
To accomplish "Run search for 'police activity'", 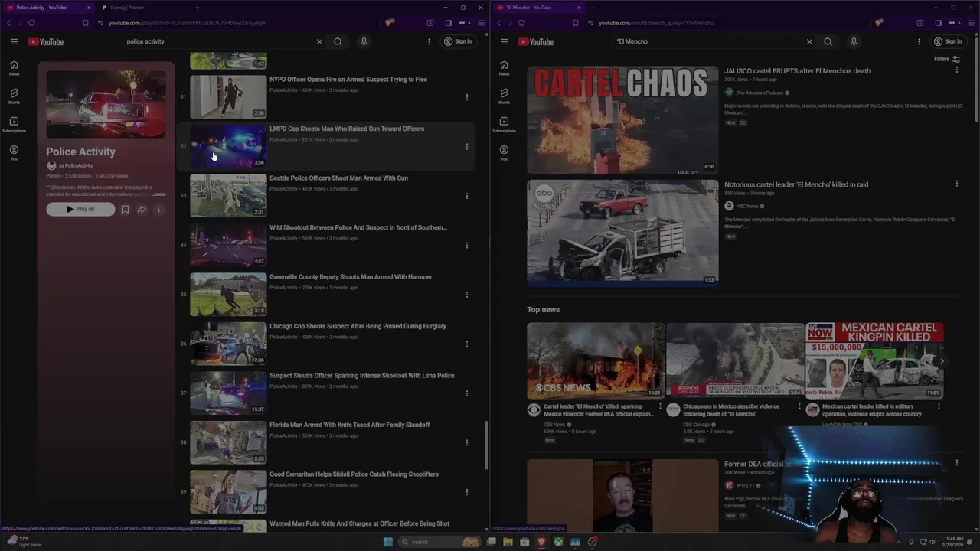I will (x=338, y=41).
